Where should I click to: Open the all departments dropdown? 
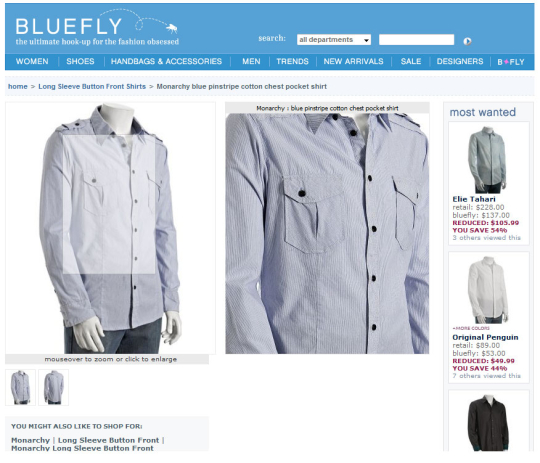click(334, 40)
